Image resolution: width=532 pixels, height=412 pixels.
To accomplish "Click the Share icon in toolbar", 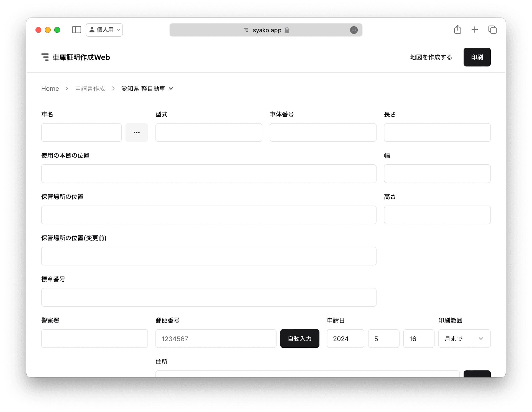I will pos(457,30).
